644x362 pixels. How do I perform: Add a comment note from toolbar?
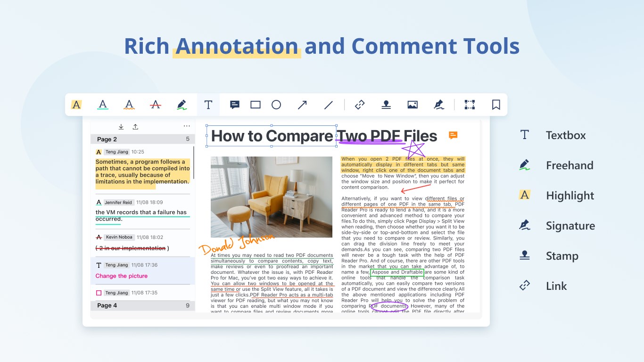point(235,105)
